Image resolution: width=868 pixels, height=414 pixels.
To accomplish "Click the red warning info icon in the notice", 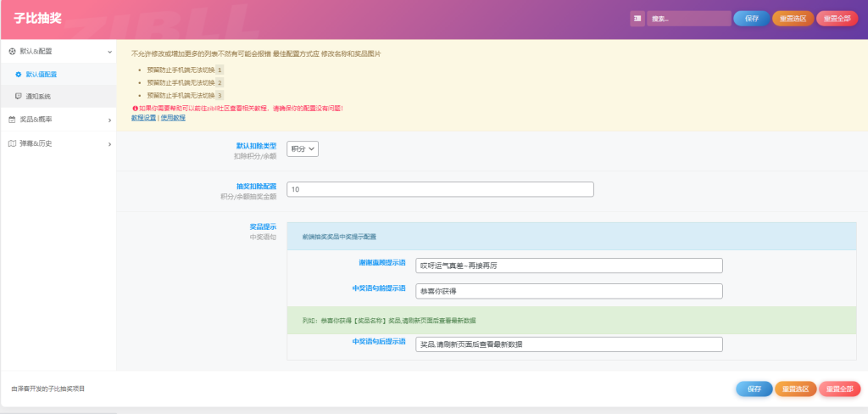I will point(134,109).
